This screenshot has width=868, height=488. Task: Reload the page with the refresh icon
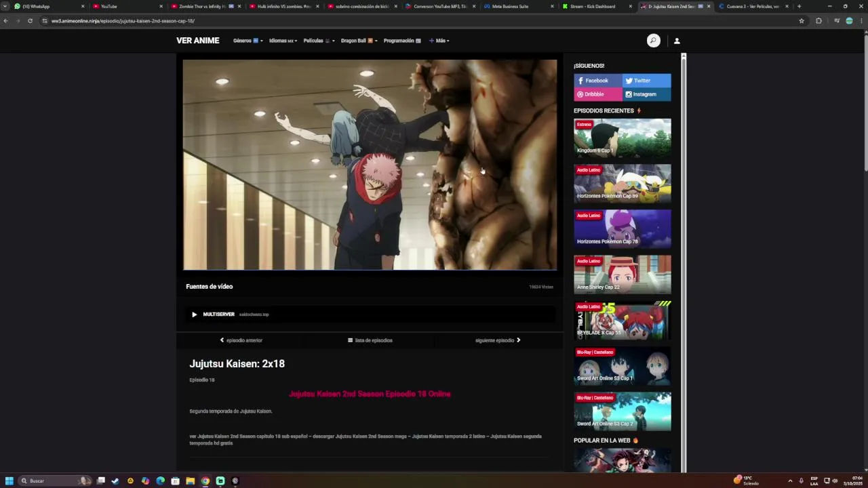tap(30, 21)
